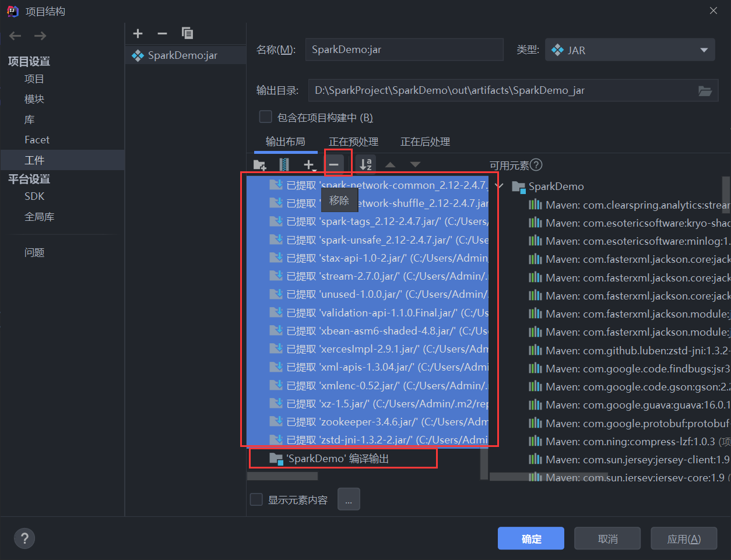Screen dimensions: 731x560
Task: Open the Global Libraries settings
Action: coord(40,217)
